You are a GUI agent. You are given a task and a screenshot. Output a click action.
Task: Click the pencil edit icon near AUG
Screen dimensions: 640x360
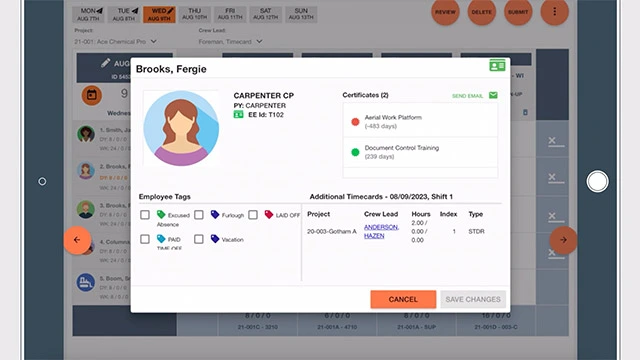coord(105,63)
